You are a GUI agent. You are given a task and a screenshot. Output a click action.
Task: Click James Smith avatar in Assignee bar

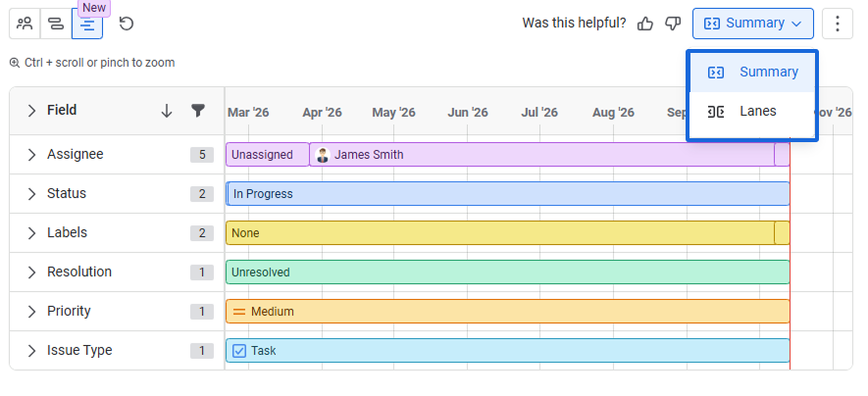click(323, 155)
